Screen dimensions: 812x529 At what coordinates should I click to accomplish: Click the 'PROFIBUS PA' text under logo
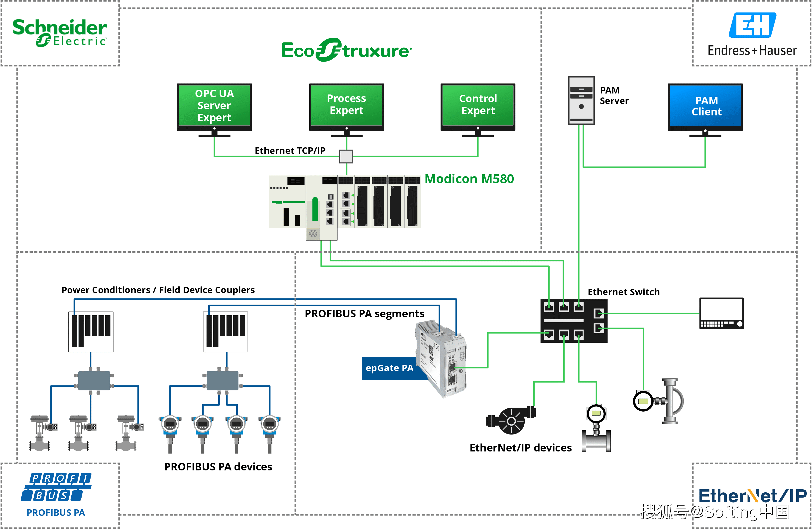(x=56, y=512)
